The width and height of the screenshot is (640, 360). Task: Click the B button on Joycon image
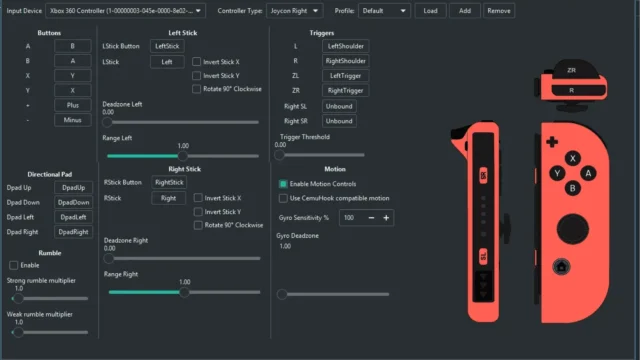pos(573,188)
